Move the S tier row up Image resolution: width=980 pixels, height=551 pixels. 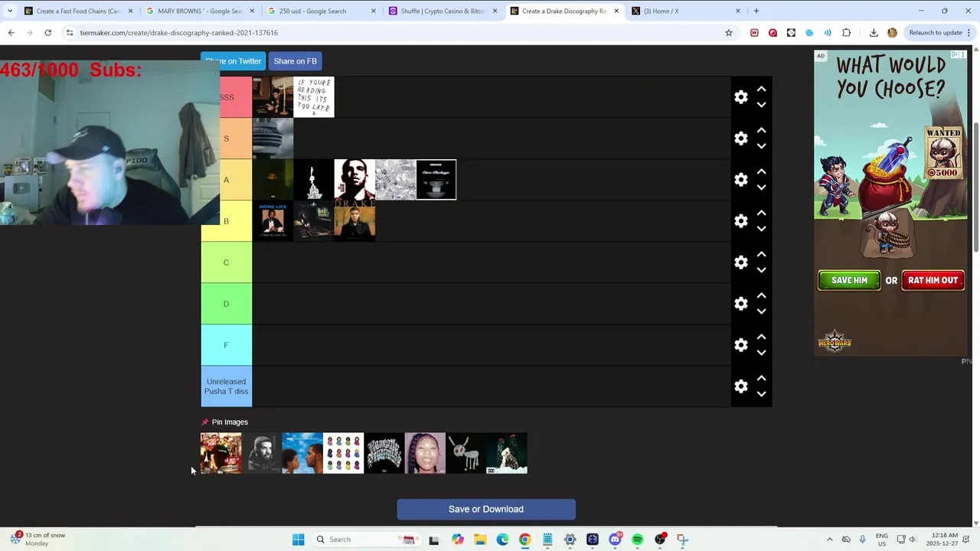[761, 130]
